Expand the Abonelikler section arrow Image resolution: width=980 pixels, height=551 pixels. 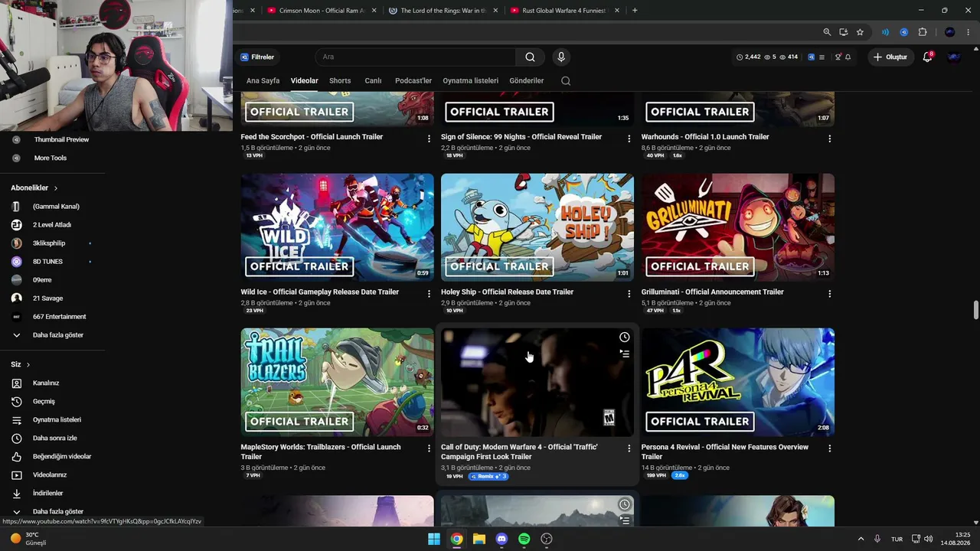[56, 188]
